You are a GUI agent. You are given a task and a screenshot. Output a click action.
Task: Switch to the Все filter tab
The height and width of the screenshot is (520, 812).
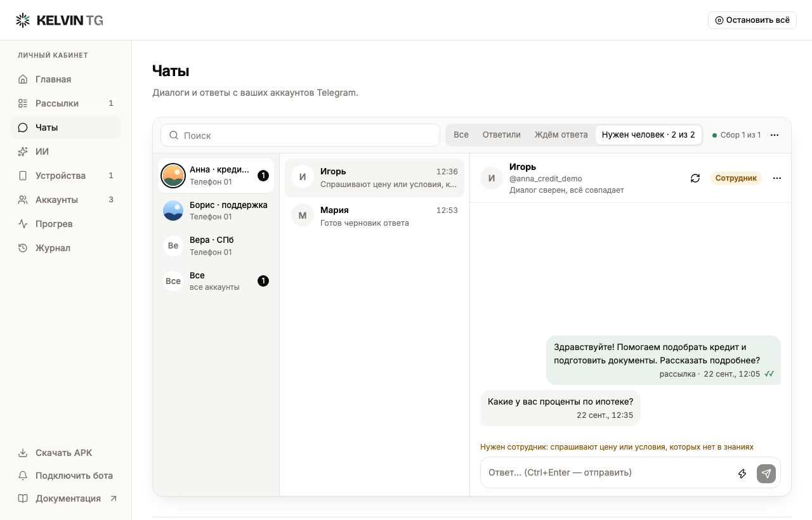pyautogui.click(x=461, y=134)
